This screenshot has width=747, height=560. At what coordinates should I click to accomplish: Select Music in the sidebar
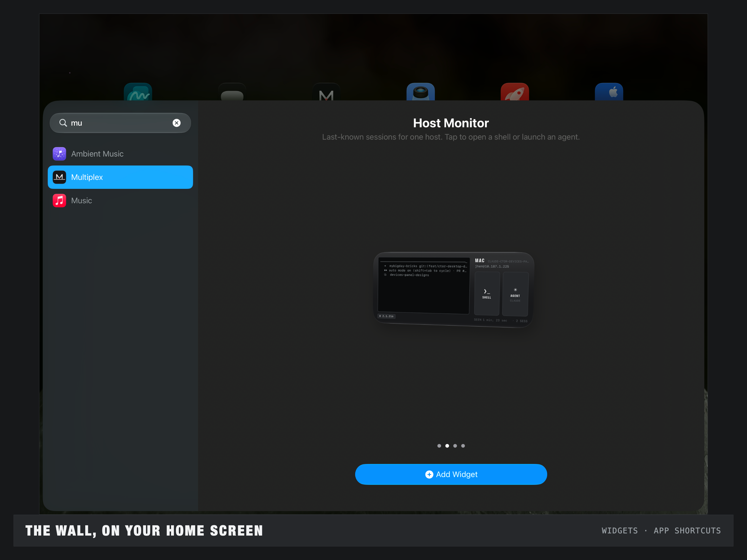[120, 201]
